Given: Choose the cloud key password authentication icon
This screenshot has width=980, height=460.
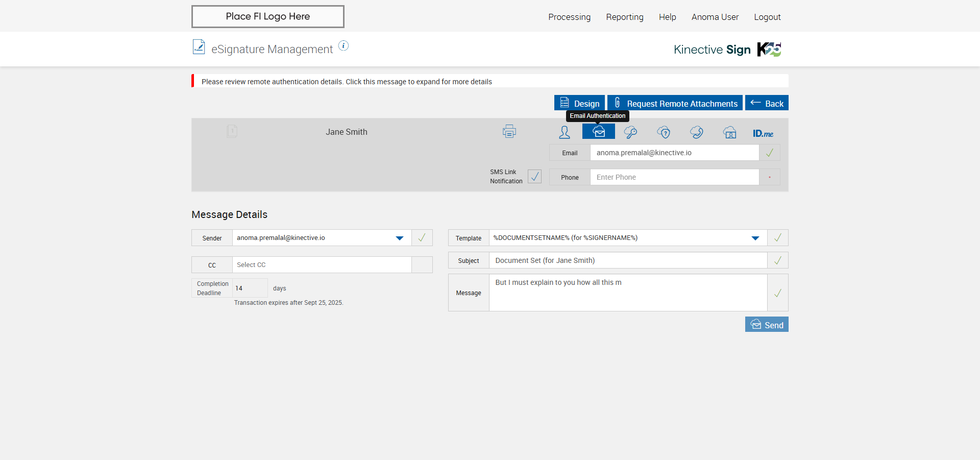Looking at the screenshot, I should point(630,133).
